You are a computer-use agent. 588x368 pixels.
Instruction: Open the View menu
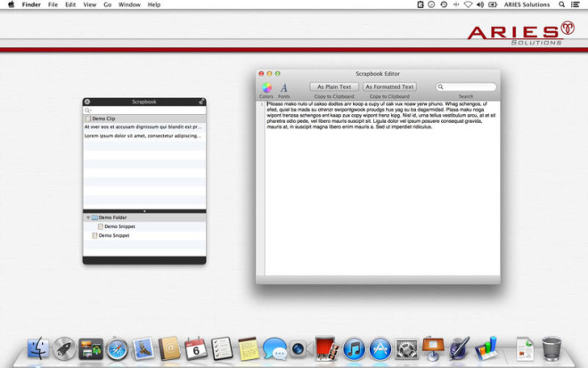[x=90, y=4]
